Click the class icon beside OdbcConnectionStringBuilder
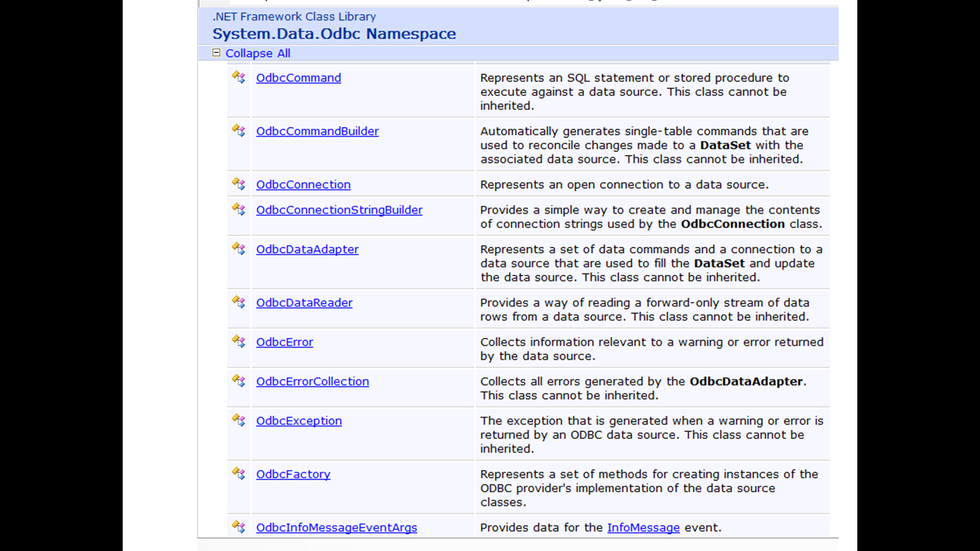The image size is (980, 551). (x=239, y=209)
